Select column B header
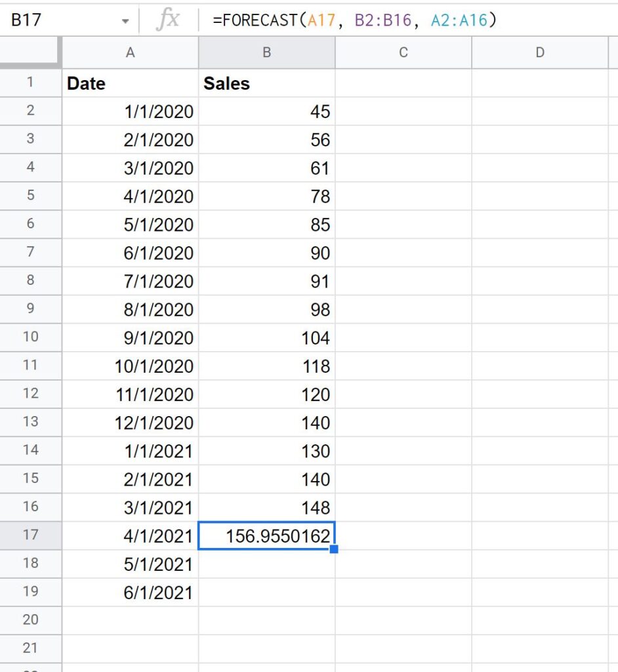The image size is (618, 672). [266, 52]
